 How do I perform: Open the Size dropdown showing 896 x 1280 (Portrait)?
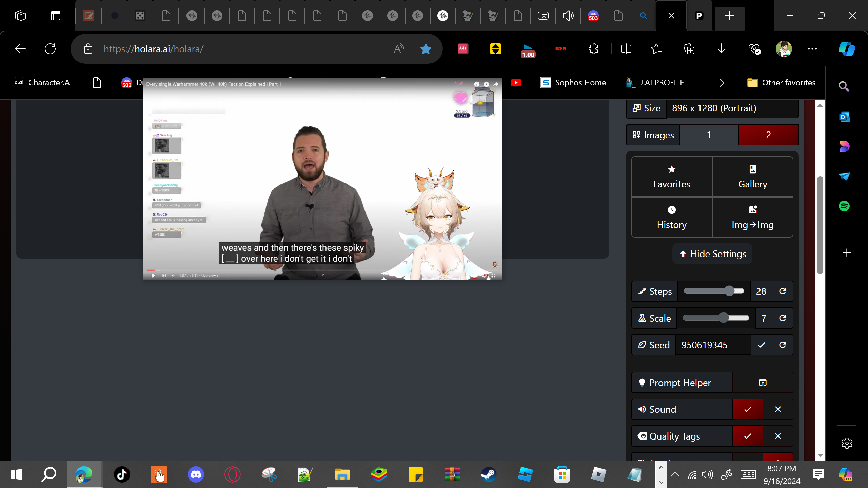[732, 108]
